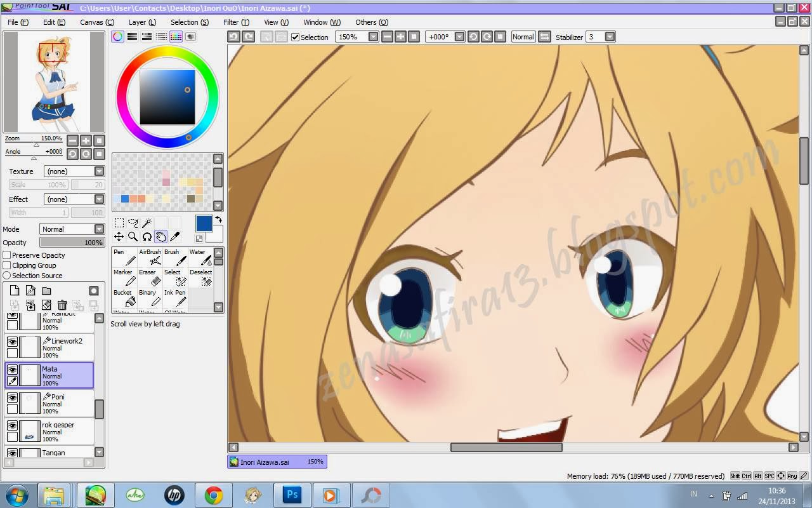Toggle the Selection checkbox in toolbar

click(x=295, y=37)
